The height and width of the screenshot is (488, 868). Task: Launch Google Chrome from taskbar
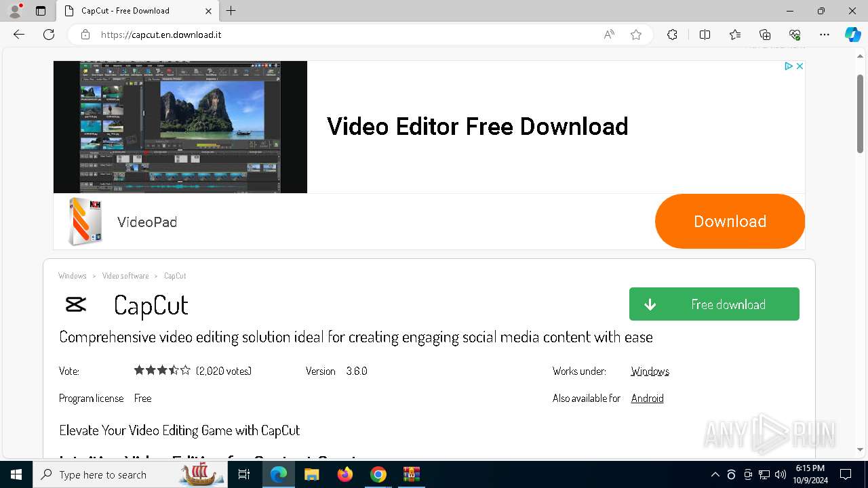coord(378,474)
